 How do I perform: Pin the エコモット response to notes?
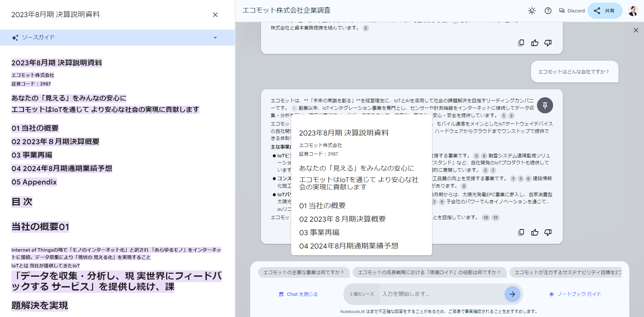coord(545,105)
